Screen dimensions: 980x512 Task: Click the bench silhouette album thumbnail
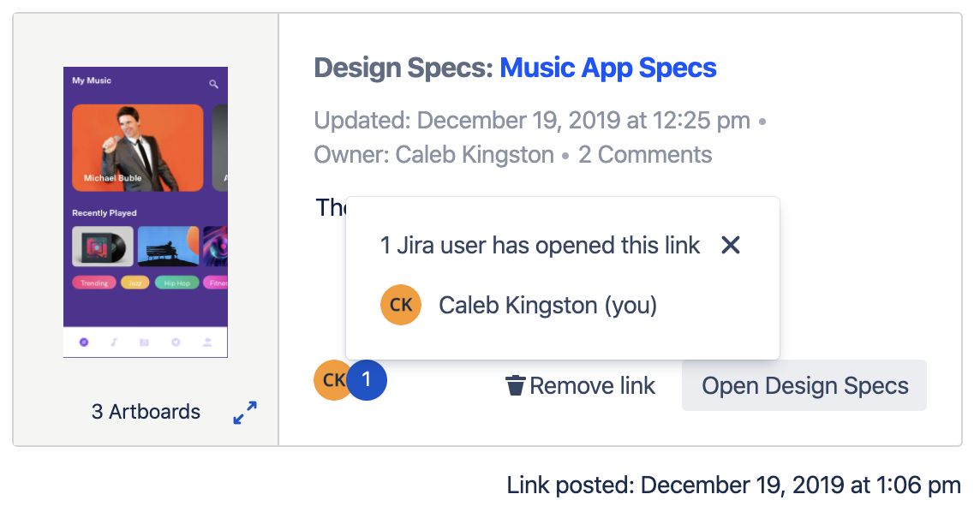click(x=168, y=246)
